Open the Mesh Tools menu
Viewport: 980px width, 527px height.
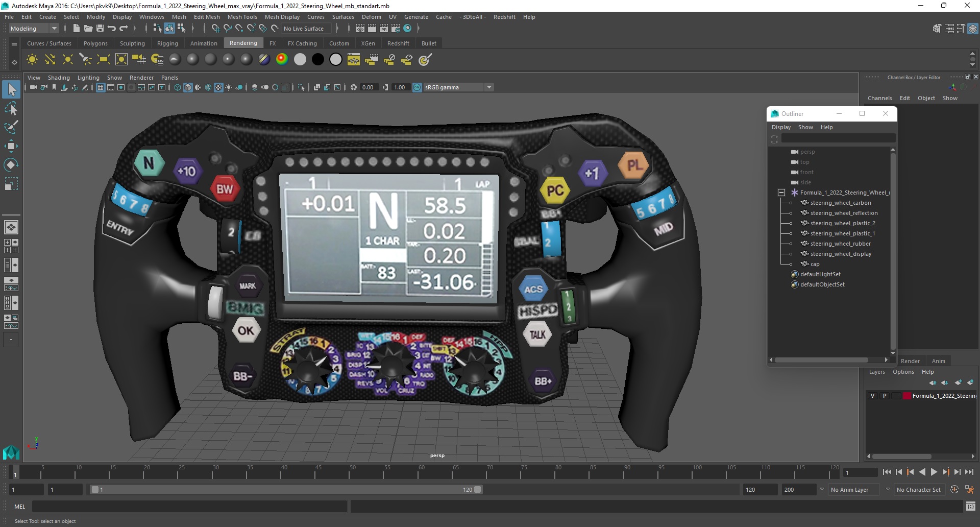[x=242, y=17]
